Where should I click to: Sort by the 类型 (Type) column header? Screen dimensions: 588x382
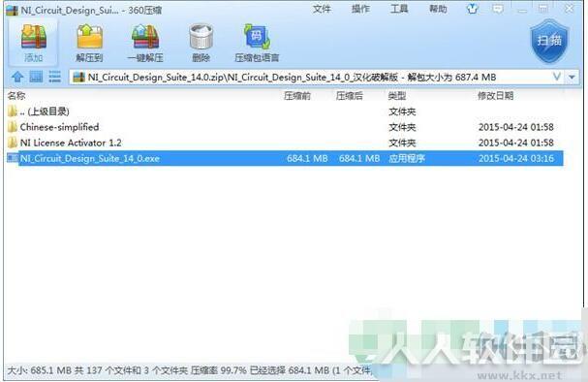pos(397,96)
